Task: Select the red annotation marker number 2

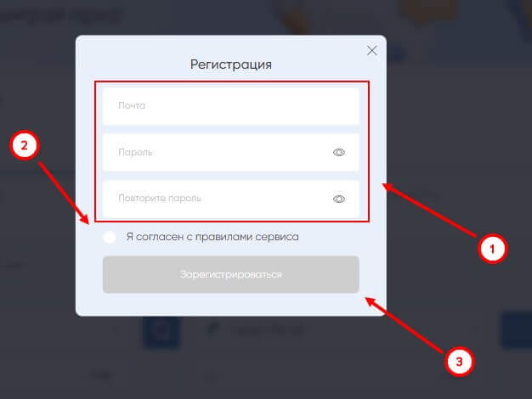Action: point(25,145)
